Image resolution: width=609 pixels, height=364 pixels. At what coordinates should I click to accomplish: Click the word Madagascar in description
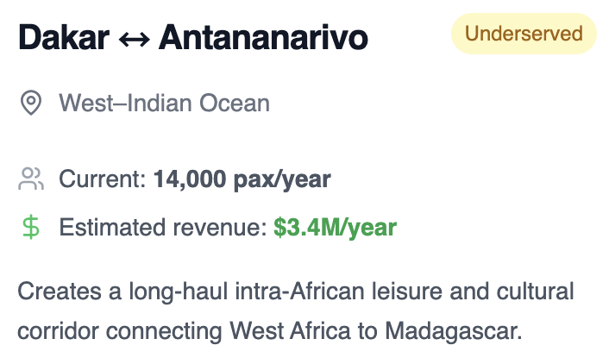tap(453, 331)
